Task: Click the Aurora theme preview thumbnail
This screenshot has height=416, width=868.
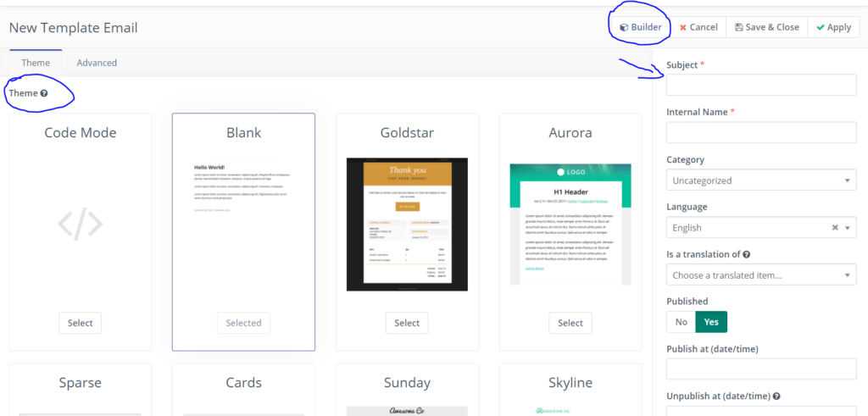Action: click(x=570, y=224)
